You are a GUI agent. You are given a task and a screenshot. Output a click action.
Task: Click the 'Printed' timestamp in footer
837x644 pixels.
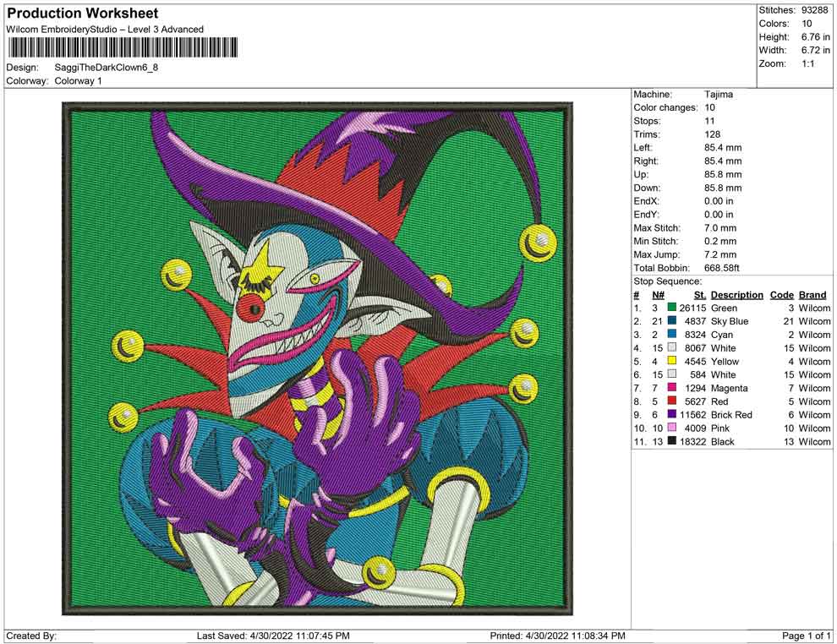coord(557,636)
